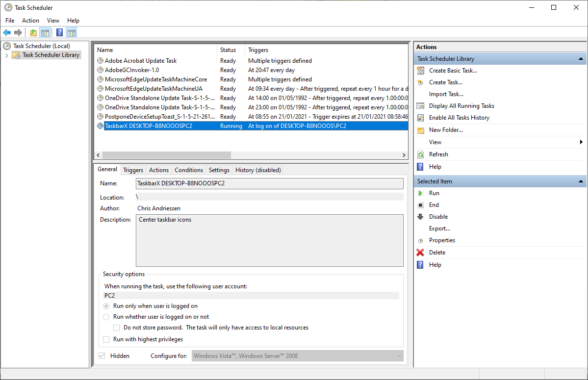Expand the Task Scheduler Library tree node

point(6,55)
